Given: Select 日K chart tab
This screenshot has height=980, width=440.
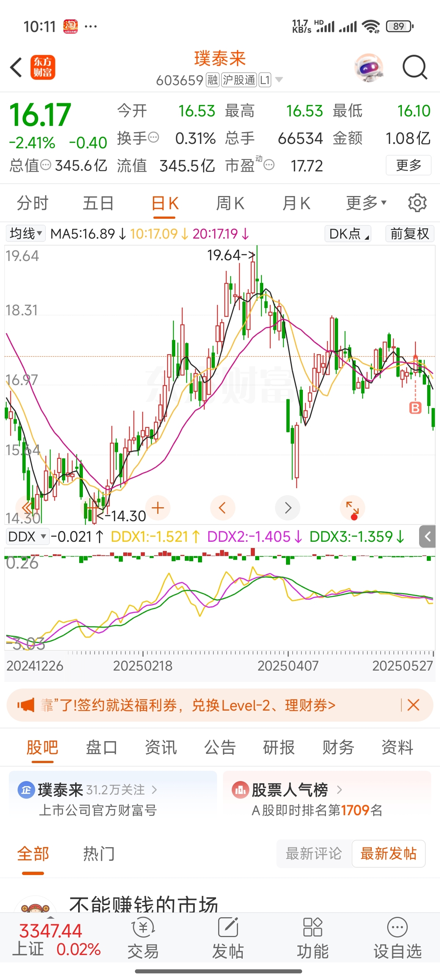Looking at the screenshot, I should tap(165, 203).
